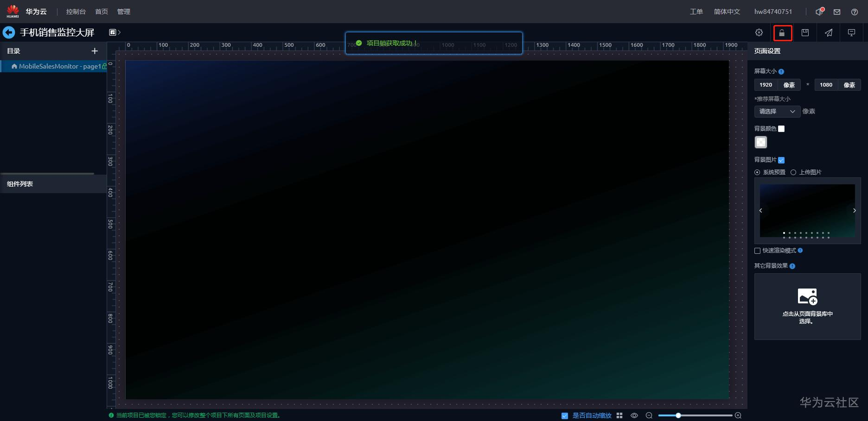Toggle the project lock icon
The image size is (868, 421).
coord(782,33)
